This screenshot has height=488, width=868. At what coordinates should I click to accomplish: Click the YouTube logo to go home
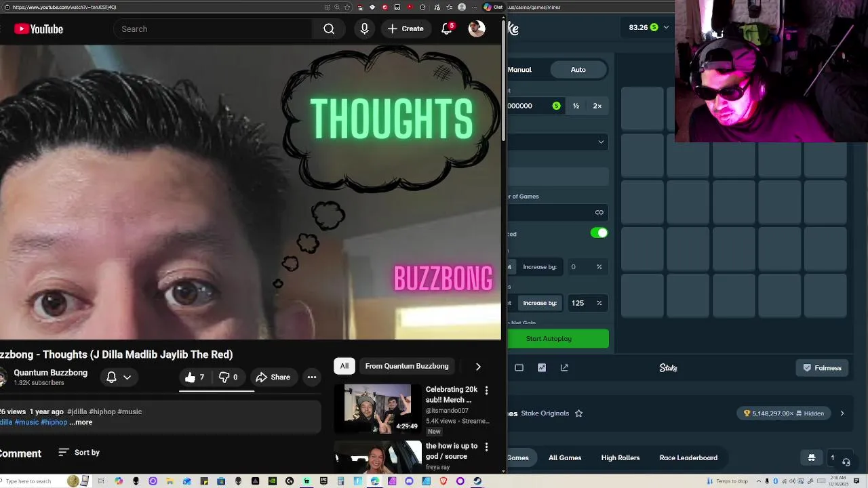pyautogui.click(x=39, y=29)
